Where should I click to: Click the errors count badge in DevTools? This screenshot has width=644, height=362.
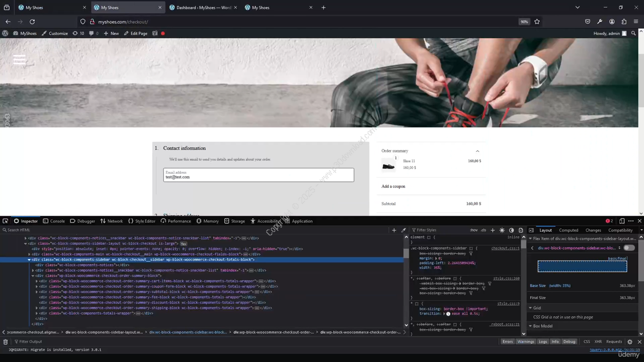609,221
